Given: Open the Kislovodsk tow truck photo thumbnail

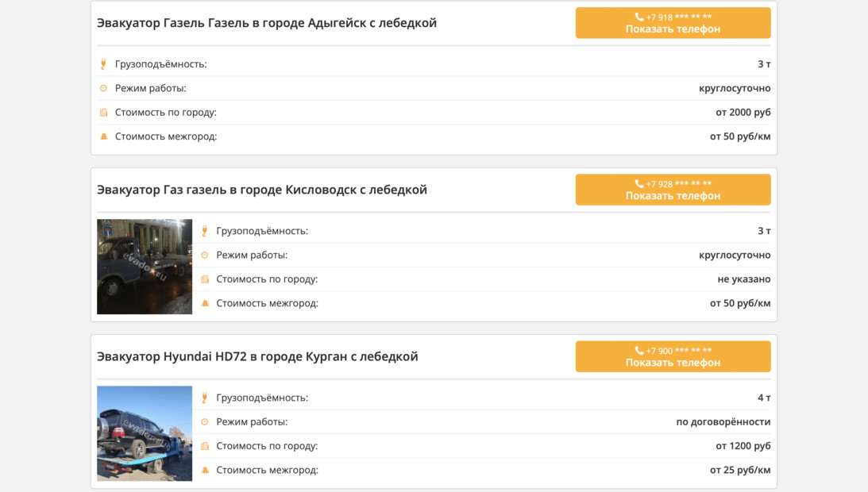Looking at the screenshot, I should pyautogui.click(x=145, y=267).
